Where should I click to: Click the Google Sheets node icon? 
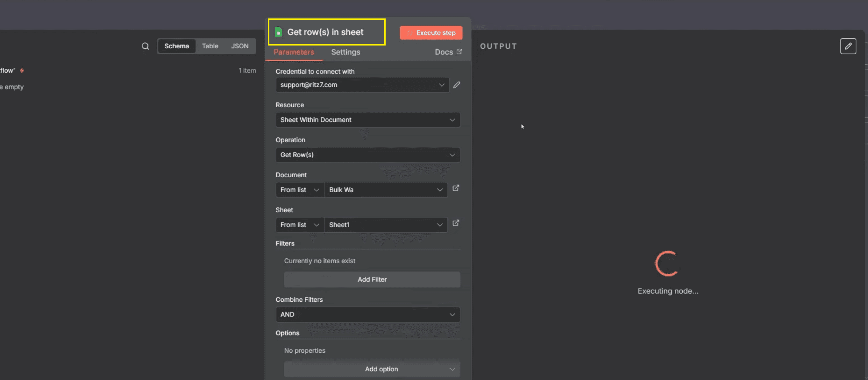[278, 32]
